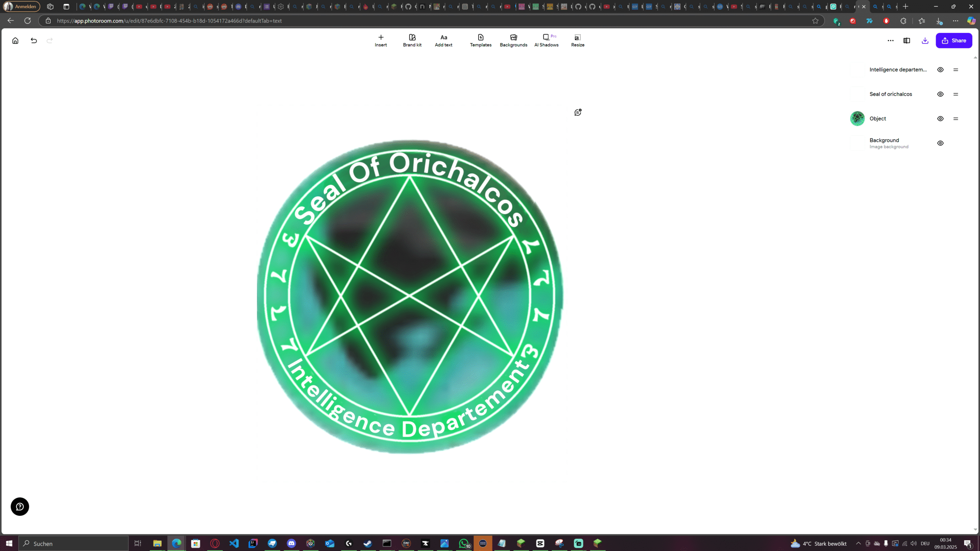Screen dimensions: 980x551
Task: Grab reorder handle of Seal of orichalcos layer
Action: tap(955, 94)
